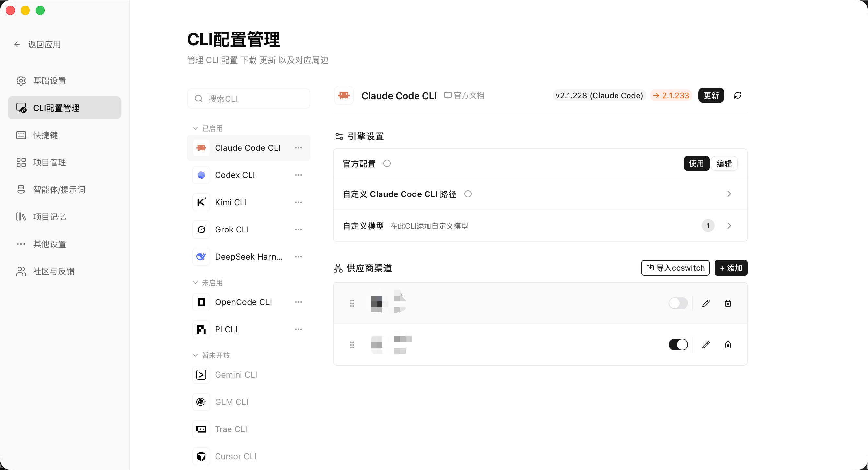This screenshot has width=868, height=470.
Task: Edit the provider channel whose switch is off
Action: (x=706, y=303)
